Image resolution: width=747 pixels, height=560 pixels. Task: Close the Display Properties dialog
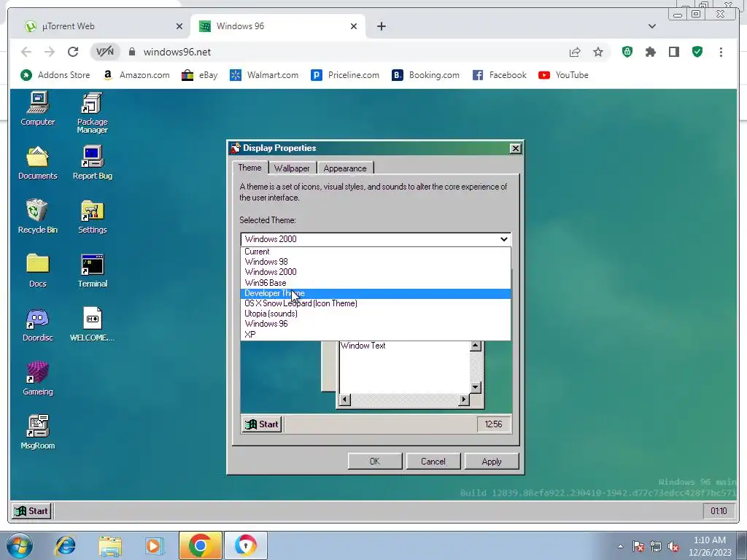click(515, 149)
